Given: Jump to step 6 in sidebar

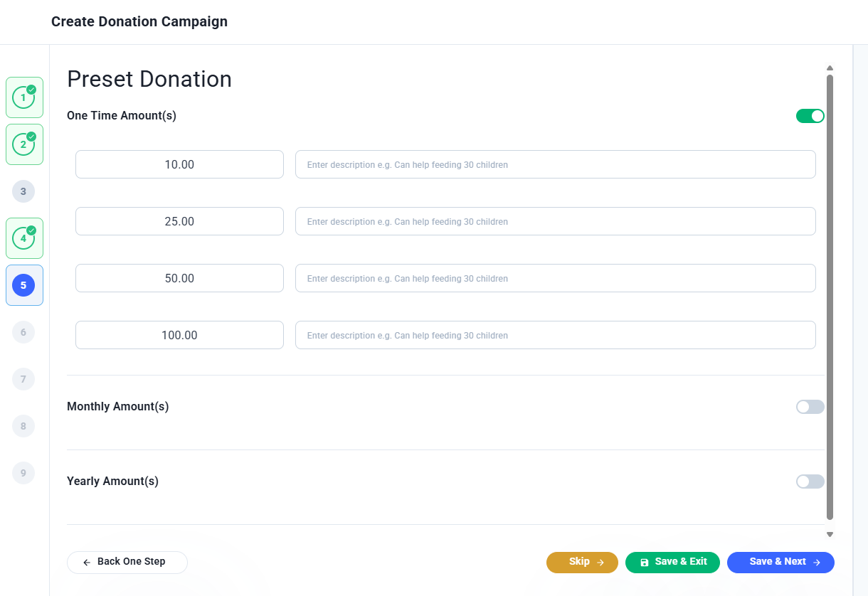Looking at the screenshot, I should (x=23, y=332).
